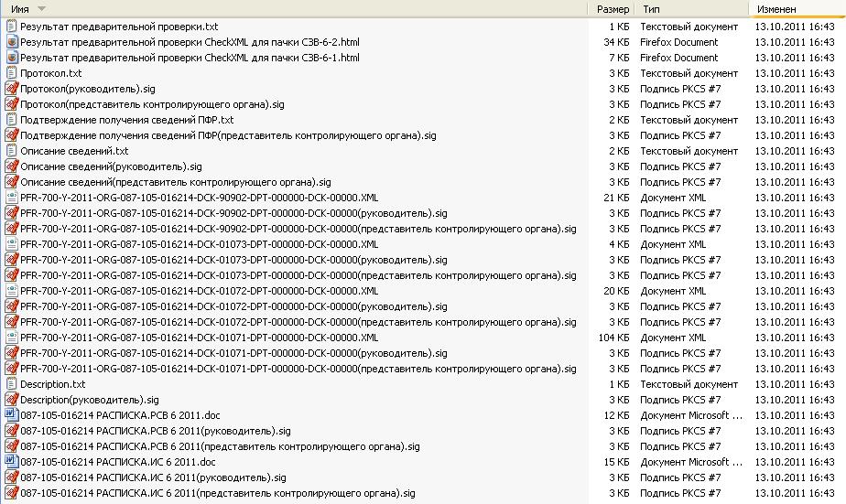Select file name Description.txt
The height and width of the screenshot is (504, 846).
(53, 385)
